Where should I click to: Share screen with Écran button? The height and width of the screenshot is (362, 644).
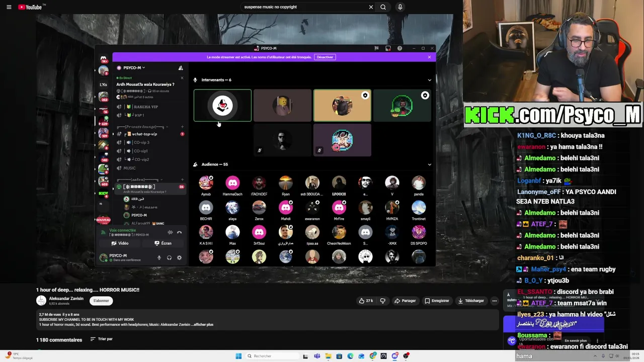pos(163,243)
